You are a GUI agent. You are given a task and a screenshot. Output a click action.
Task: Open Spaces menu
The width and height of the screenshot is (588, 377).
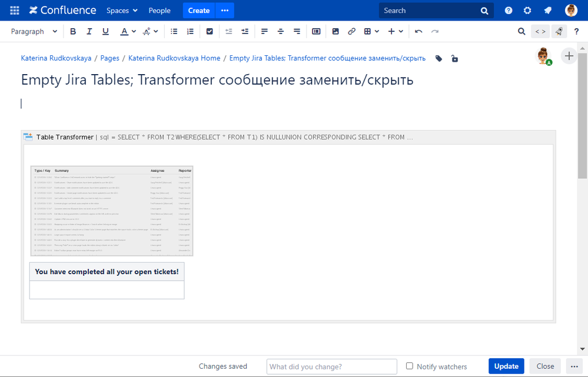click(x=122, y=11)
